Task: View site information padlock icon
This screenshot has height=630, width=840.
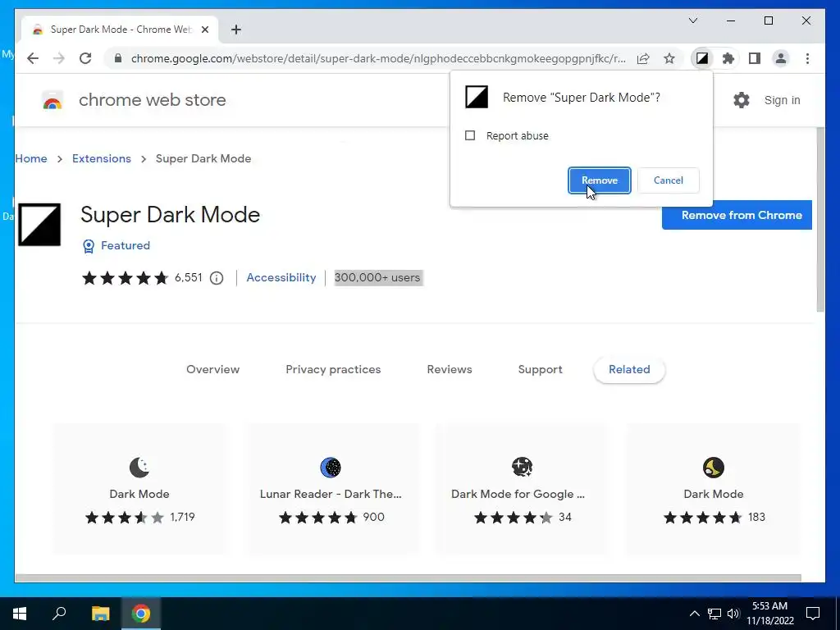Action: [118, 58]
